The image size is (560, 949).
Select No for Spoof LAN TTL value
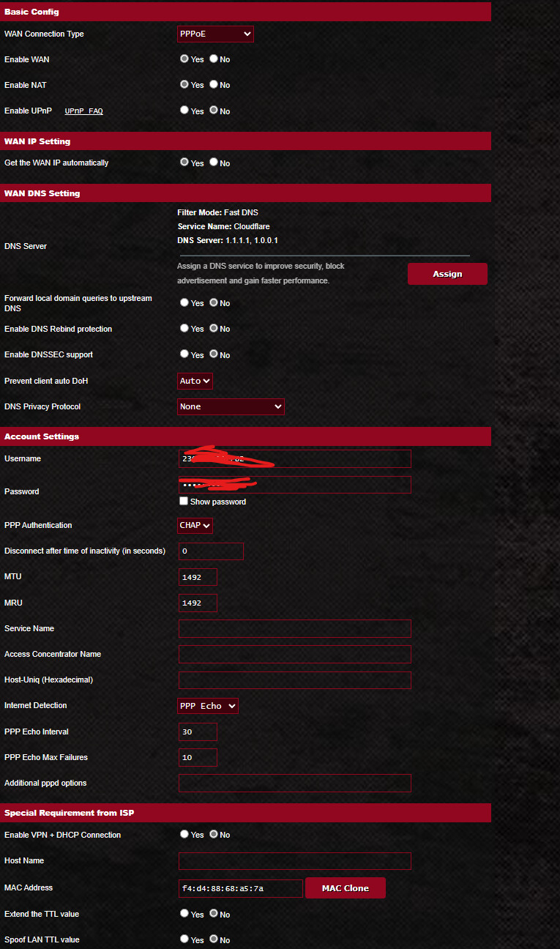214,939
